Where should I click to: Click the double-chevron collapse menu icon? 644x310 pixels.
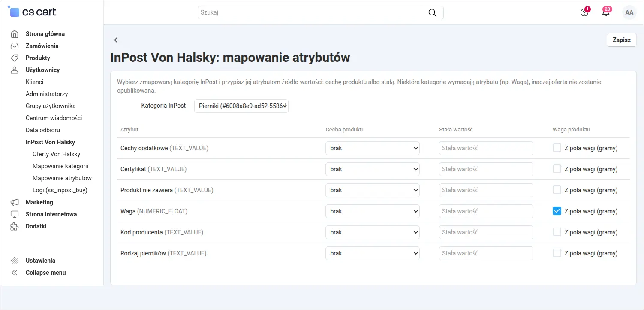point(15,273)
